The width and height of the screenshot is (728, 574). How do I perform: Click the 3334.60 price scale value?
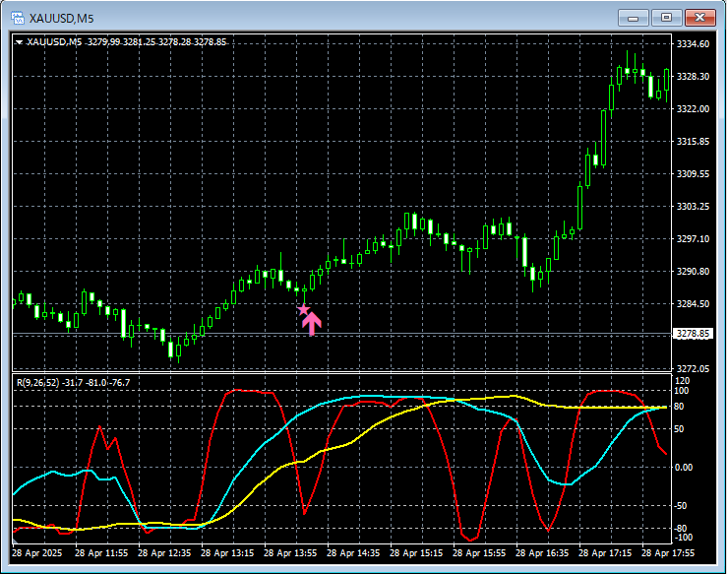[x=693, y=44]
